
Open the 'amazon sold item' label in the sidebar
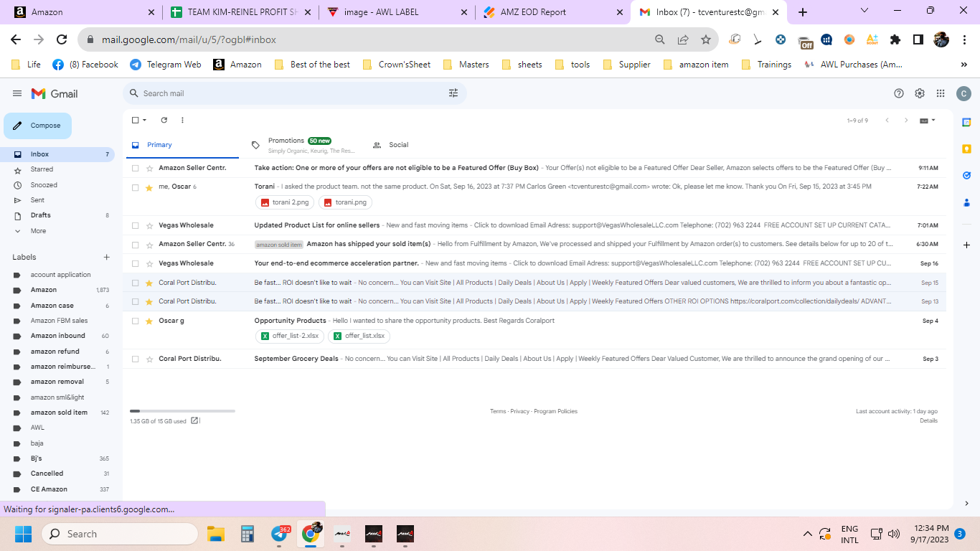[59, 413]
